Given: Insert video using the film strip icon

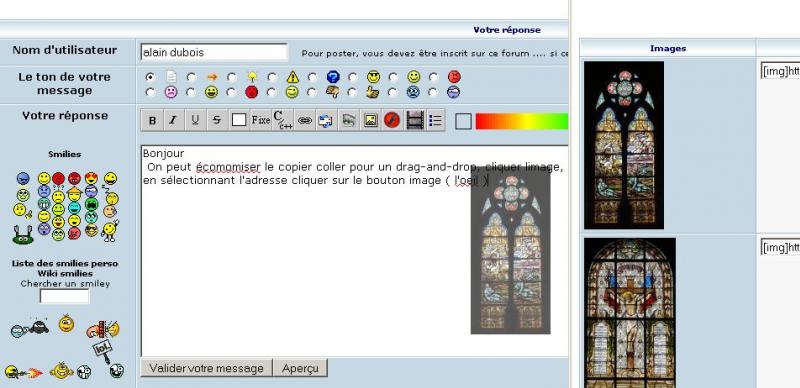Looking at the screenshot, I should [414, 120].
